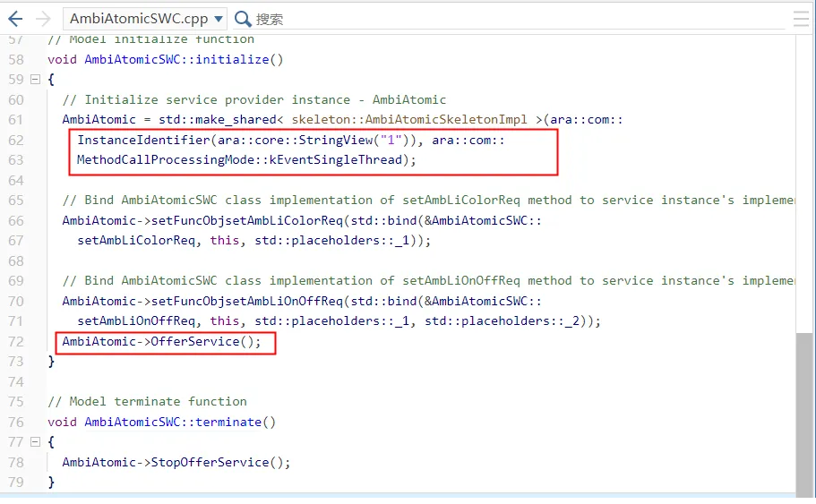Click the line number 72
This screenshot has height=504, width=816.
coord(16,342)
